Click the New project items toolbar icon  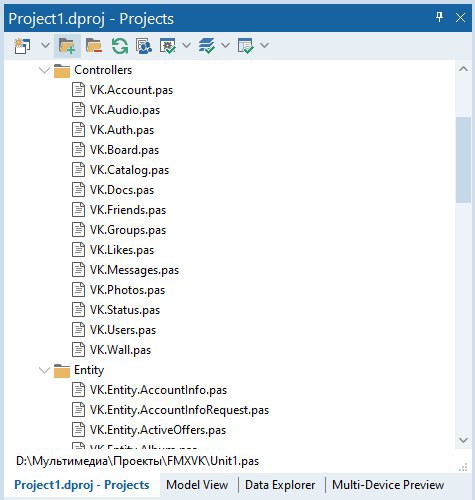tap(22, 46)
